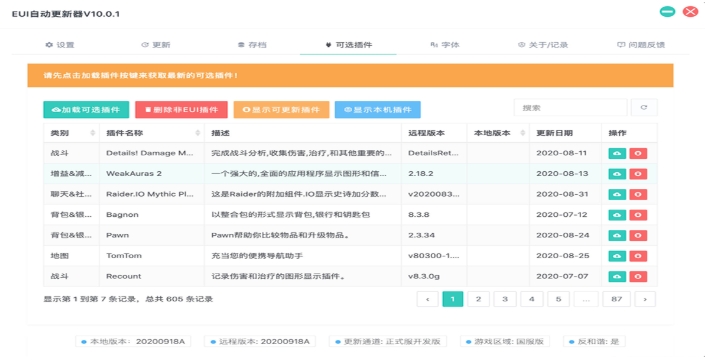Screen dimensions: 709x363
Task: Switch to the 字体 tab
Action: (x=445, y=45)
